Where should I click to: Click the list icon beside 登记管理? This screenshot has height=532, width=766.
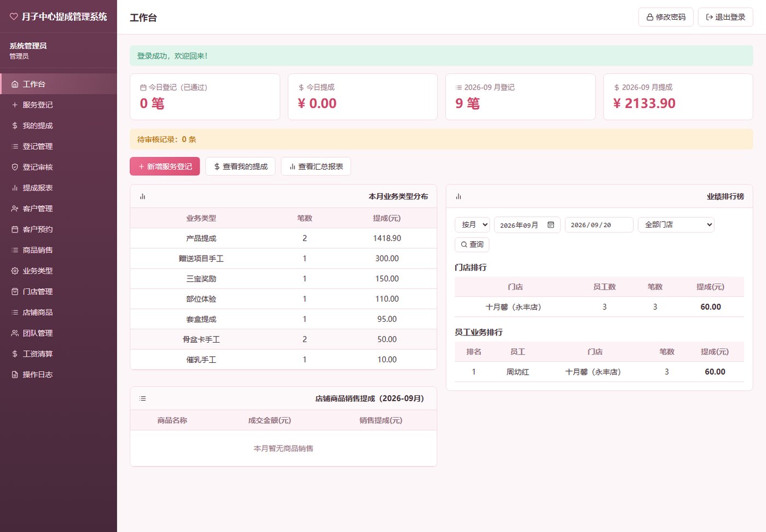[15, 147]
